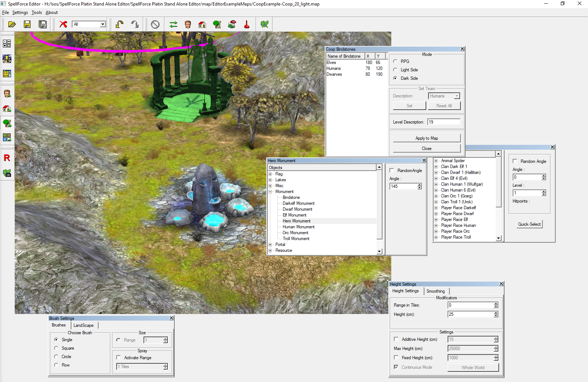This screenshot has width=588, height=382.
Task: Click the terrain height arrow icon in sidebar
Action: click(x=7, y=58)
